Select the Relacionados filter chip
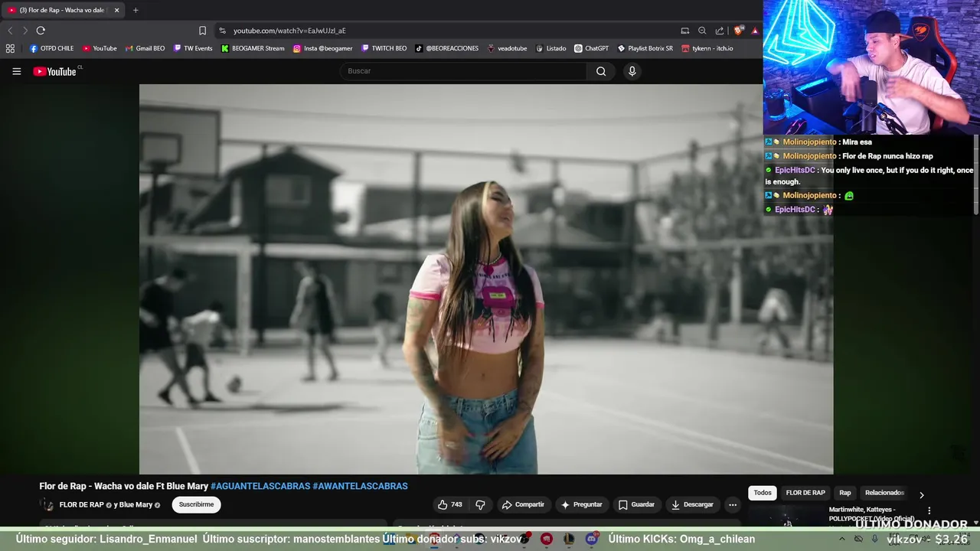980x551 pixels. [884, 493]
